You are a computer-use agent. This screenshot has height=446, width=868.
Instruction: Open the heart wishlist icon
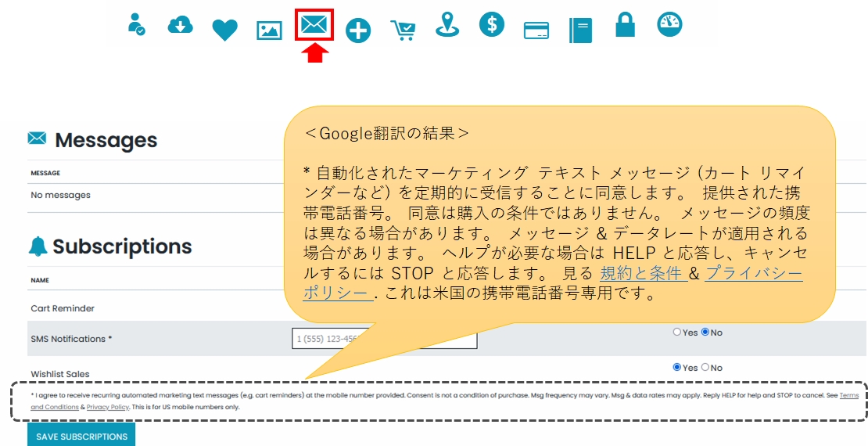tap(224, 30)
